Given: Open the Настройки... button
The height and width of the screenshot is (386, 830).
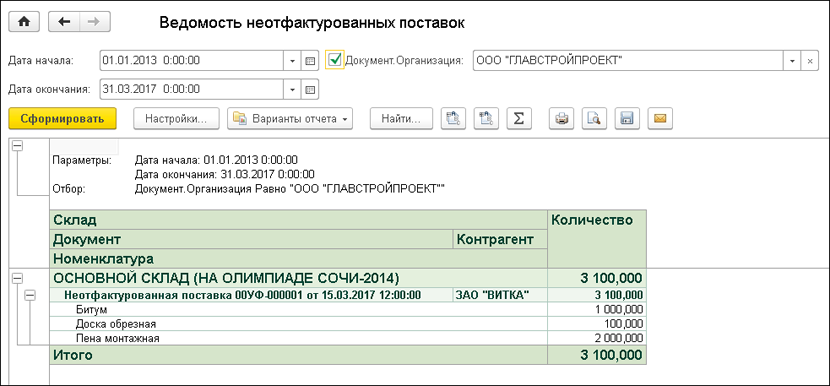Looking at the screenshot, I should 176,119.
